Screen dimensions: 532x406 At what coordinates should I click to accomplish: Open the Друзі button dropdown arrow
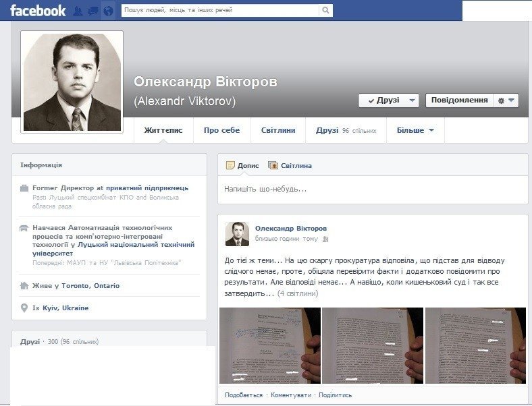coord(412,100)
